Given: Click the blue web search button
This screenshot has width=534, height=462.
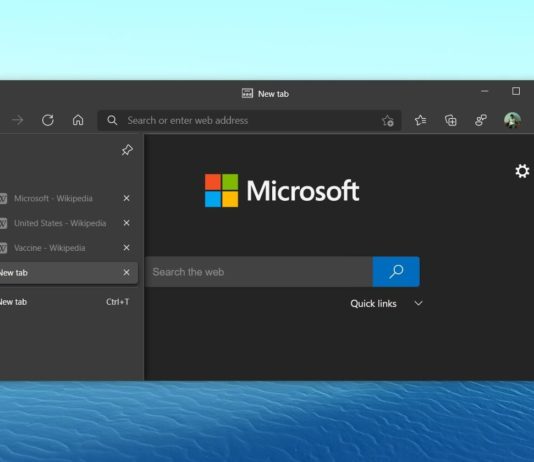Looking at the screenshot, I should point(396,272).
